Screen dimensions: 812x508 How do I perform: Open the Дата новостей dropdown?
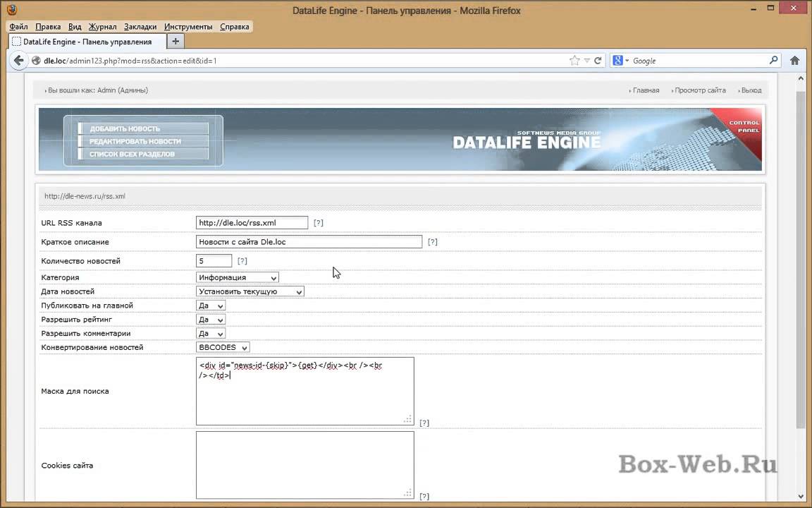250,291
